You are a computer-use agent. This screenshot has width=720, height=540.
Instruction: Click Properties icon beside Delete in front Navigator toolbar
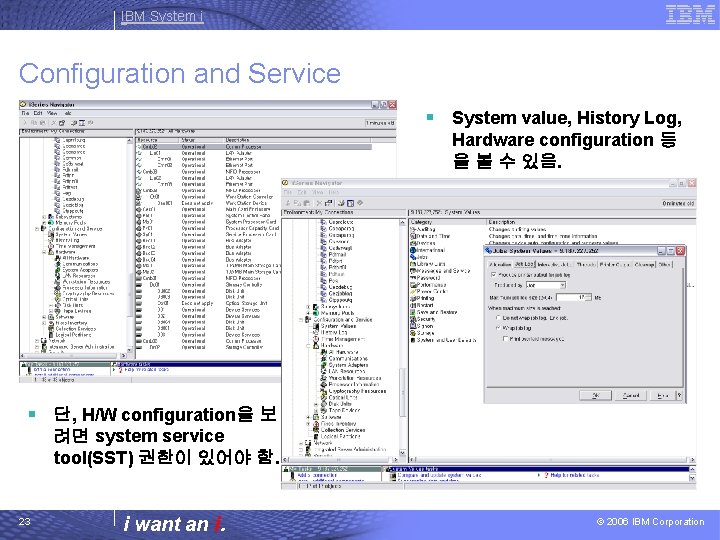tap(329, 203)
